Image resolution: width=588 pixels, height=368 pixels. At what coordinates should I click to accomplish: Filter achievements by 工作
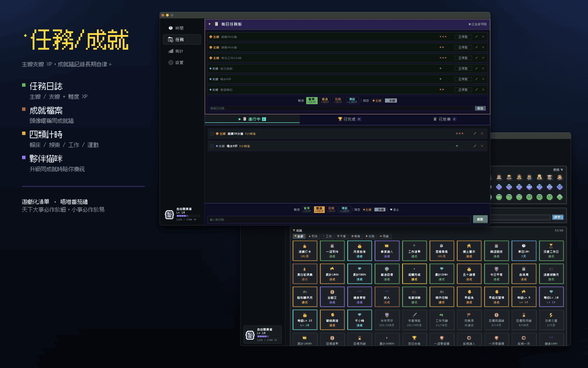point(327,236)
